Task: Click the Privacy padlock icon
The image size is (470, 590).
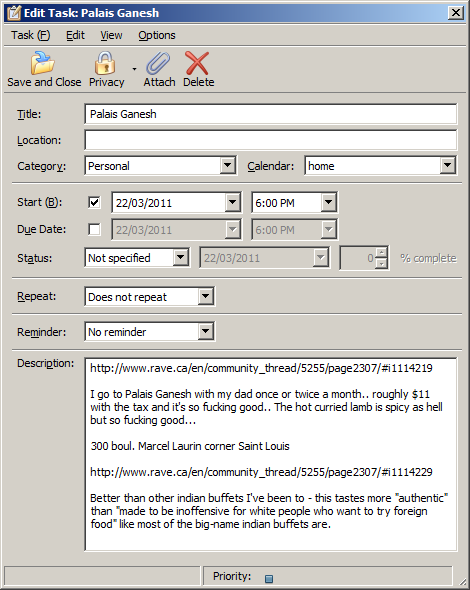Action: coord(105,63)
